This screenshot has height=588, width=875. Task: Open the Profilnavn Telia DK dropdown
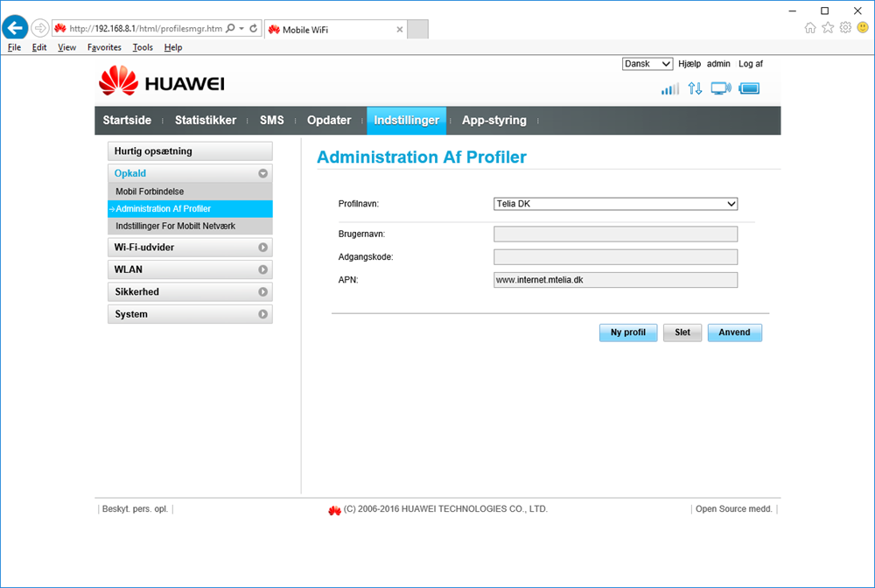(x=615, y=204)
